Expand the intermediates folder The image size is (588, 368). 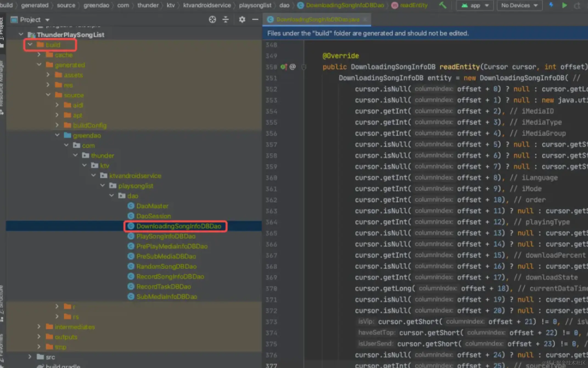[x=39, y=327]
